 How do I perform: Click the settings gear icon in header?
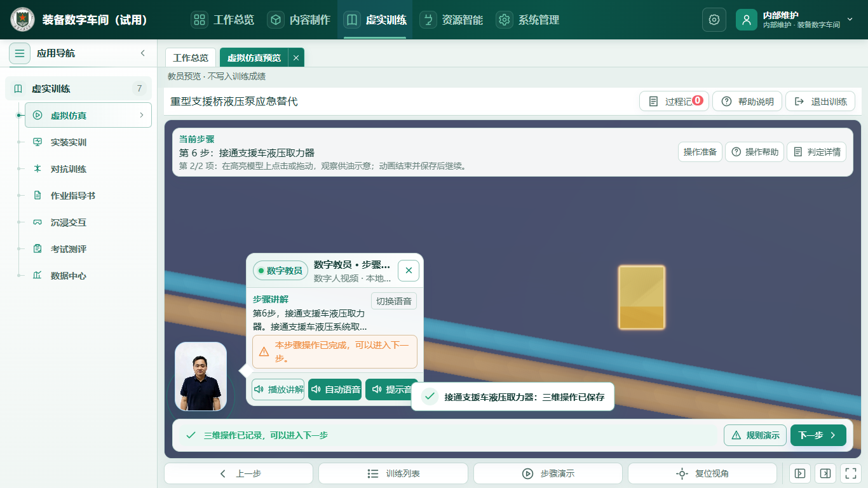click(x=714, y=20)
